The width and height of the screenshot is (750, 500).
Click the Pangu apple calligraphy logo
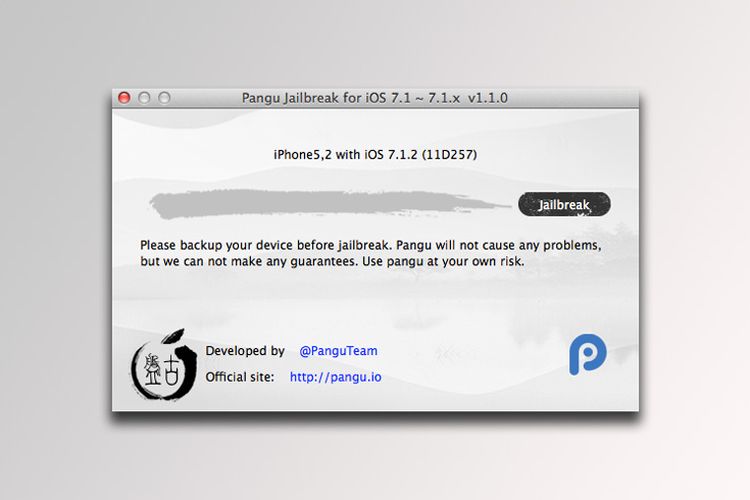point(164,365)
